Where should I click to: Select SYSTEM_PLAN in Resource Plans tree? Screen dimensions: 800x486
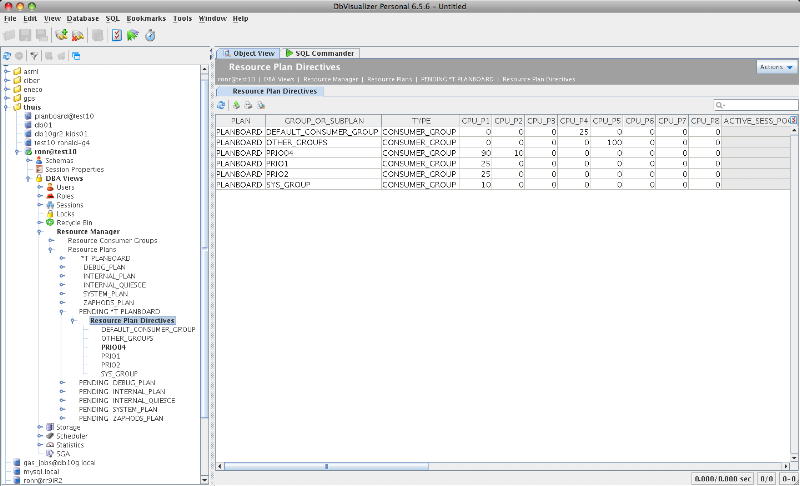coord(106,294)
